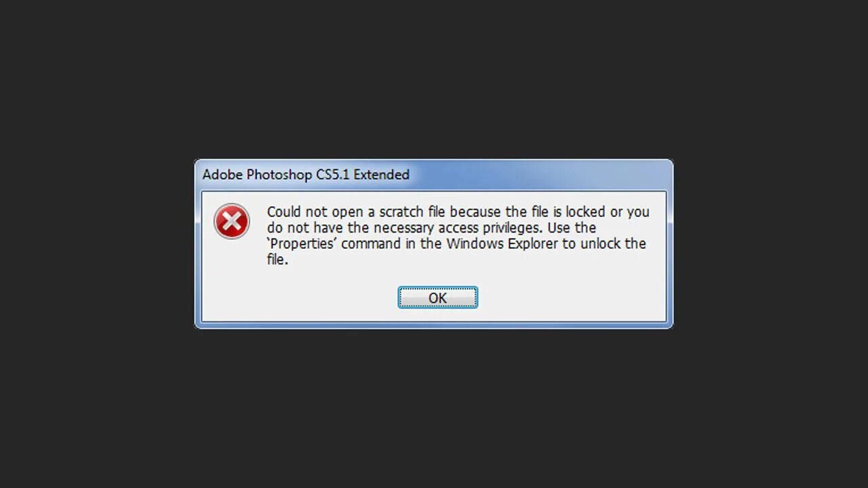Click 'CS5.1' in the dialog title
The height and width of the screenshot is (488, 868).
[x=332, y=175]
